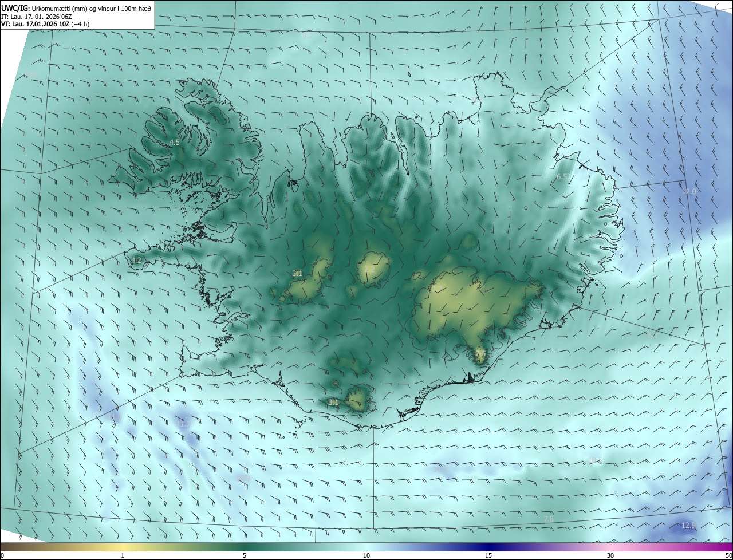This screenshot has width=733, height=560.
Task: Click the '0' label on the color scale
Action: point(2,555)
